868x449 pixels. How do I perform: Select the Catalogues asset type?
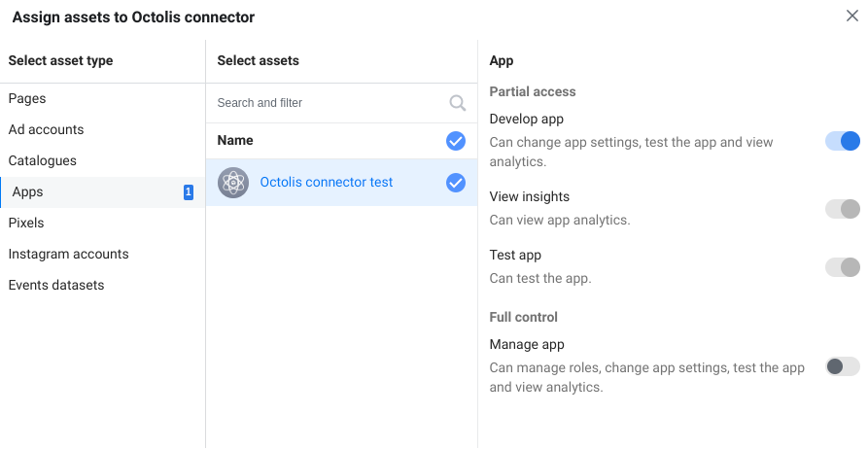[102, 160]
